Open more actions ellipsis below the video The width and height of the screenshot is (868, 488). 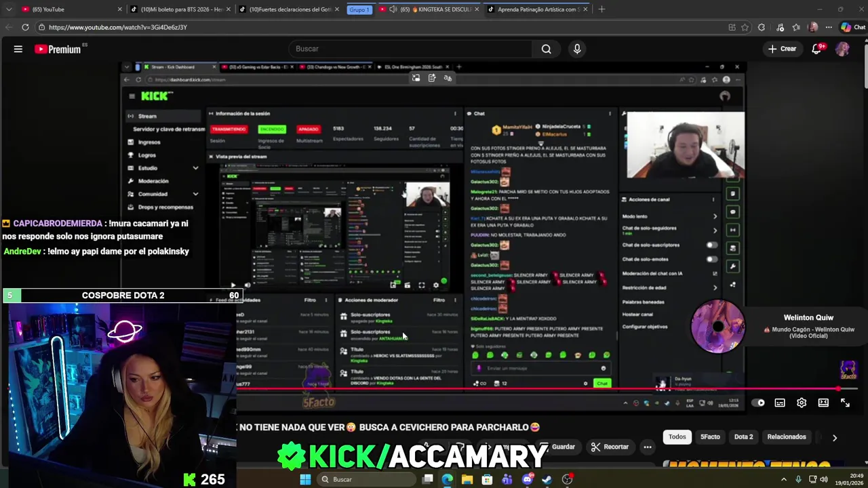coord(648,447)
